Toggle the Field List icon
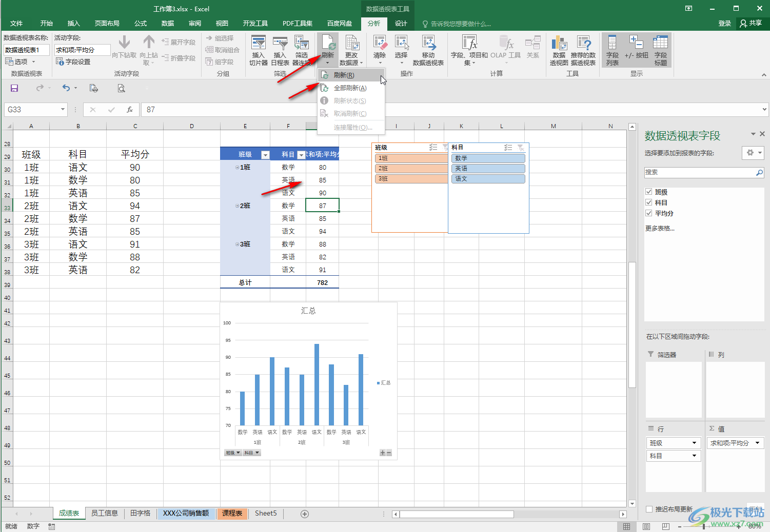 (x=612, y=50)
